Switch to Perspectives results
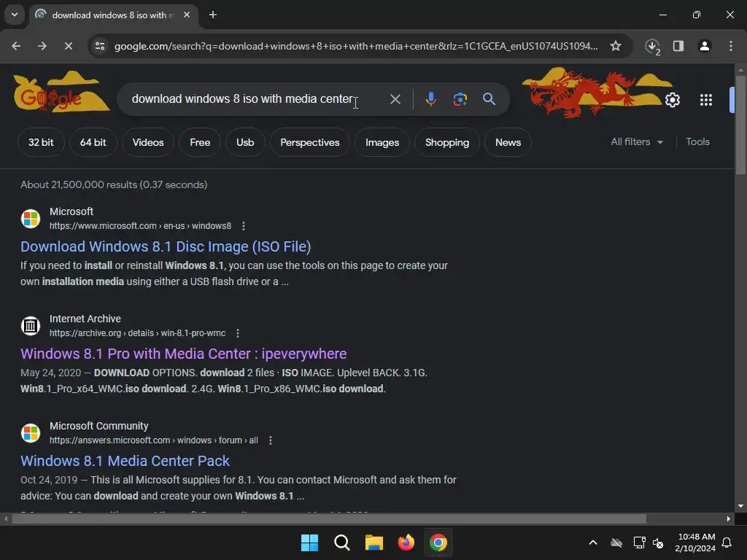The height and width of the screenshot is (560, 747). tap(309, 142)
